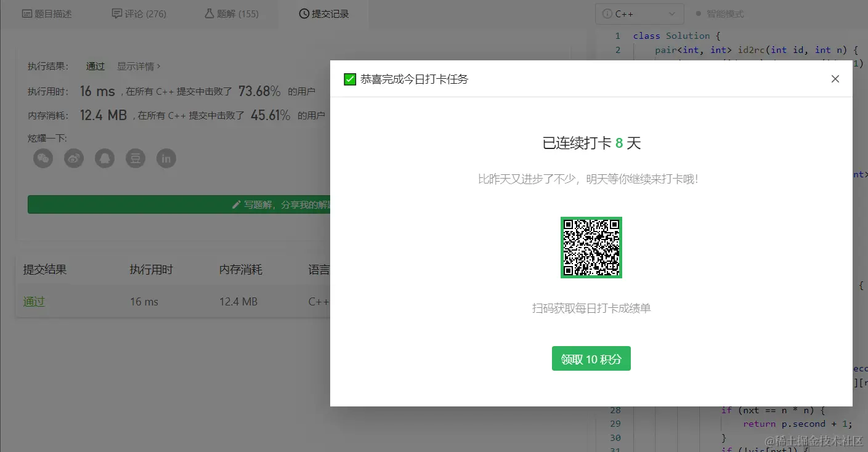The height and width of the screenshot is (452, 868).
Task: Open the 题目描述 tab
Action: coord(47,14)
